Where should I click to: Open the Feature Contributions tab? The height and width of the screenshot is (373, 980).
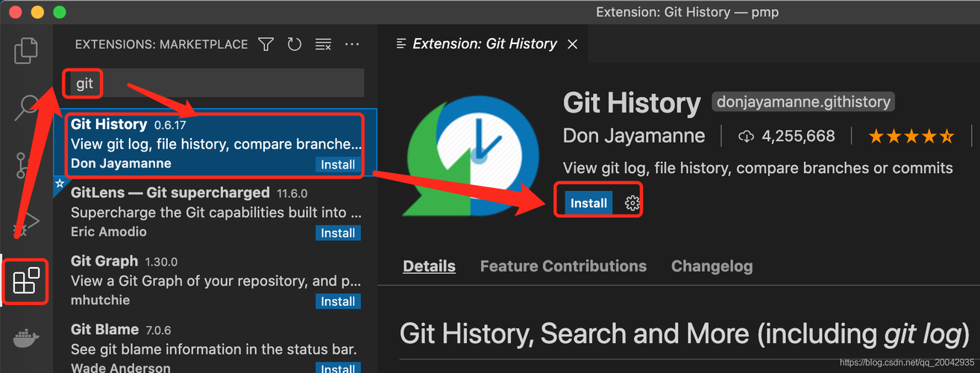(x=563, y=266)
